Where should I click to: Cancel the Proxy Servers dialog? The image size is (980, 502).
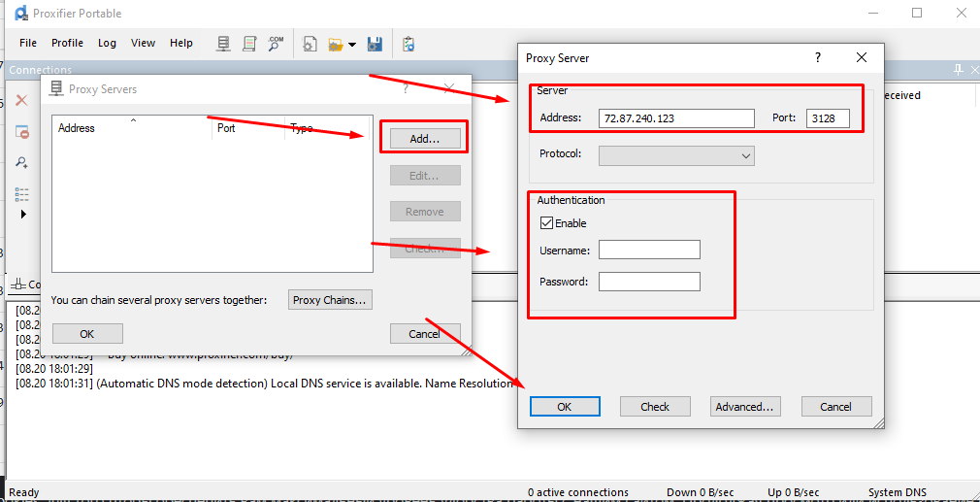click(425, 334)
